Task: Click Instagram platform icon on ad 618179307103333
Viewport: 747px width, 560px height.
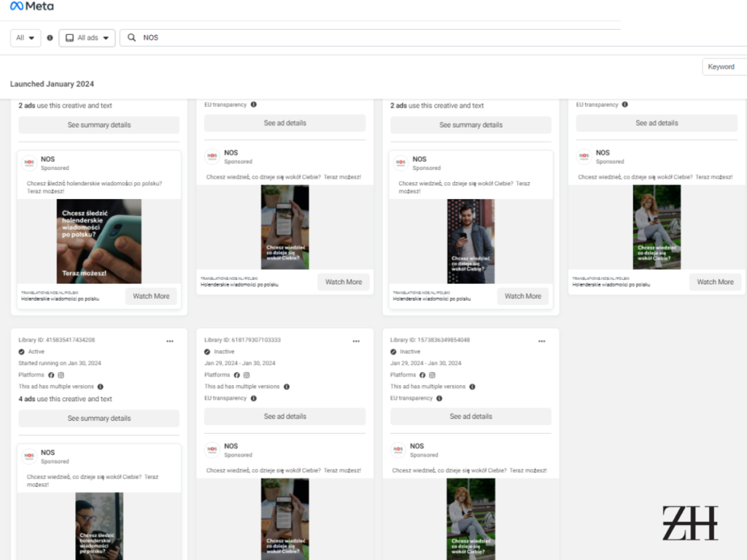Action: 247,375
